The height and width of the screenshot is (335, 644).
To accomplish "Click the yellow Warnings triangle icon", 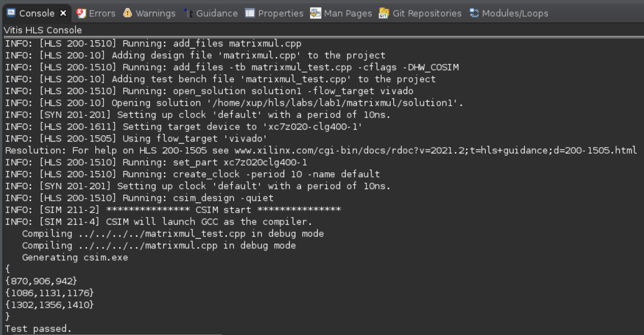I will click(128, 13).
